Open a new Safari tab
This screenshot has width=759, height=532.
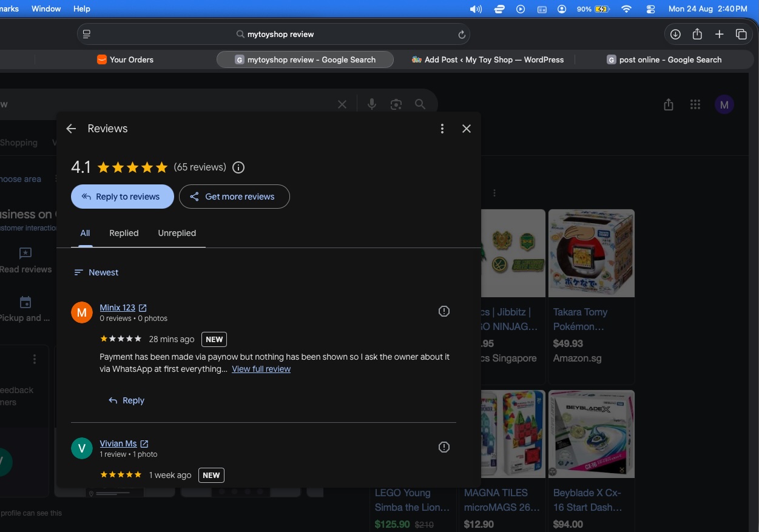pyautogui.click(x=719, y=35)
